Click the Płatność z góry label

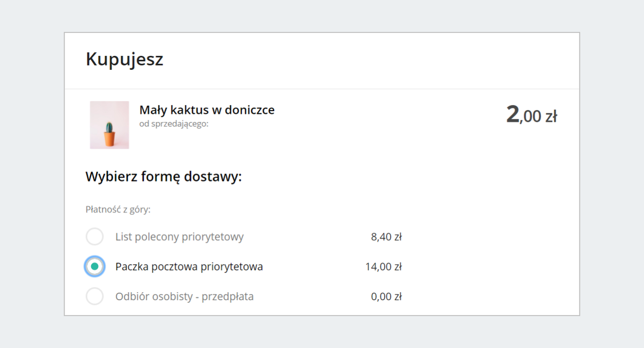(118, 209)
